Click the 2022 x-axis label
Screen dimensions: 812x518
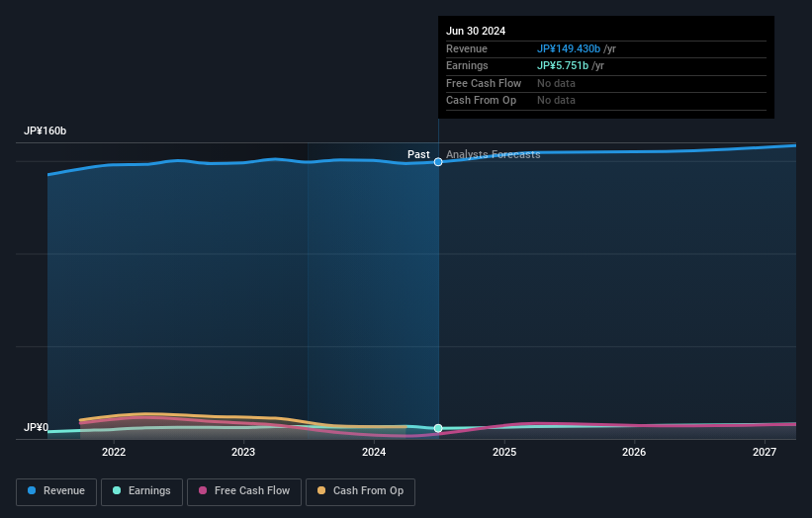tap(114, 452)
